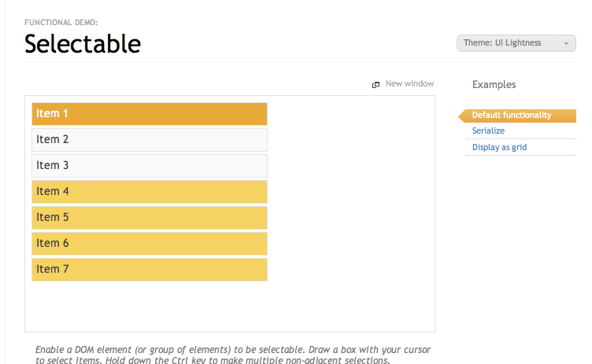
Task: Select Item 2 in the list
Action: (150, 140)
